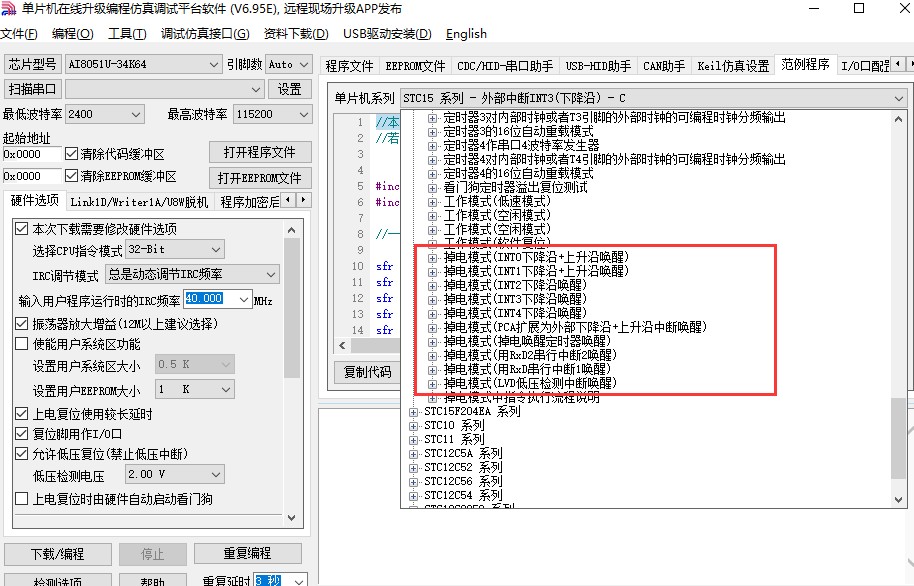Toggle 上电复位使用较长延时 checkbox
914x586 pixels.
click(x=22, y=414)
